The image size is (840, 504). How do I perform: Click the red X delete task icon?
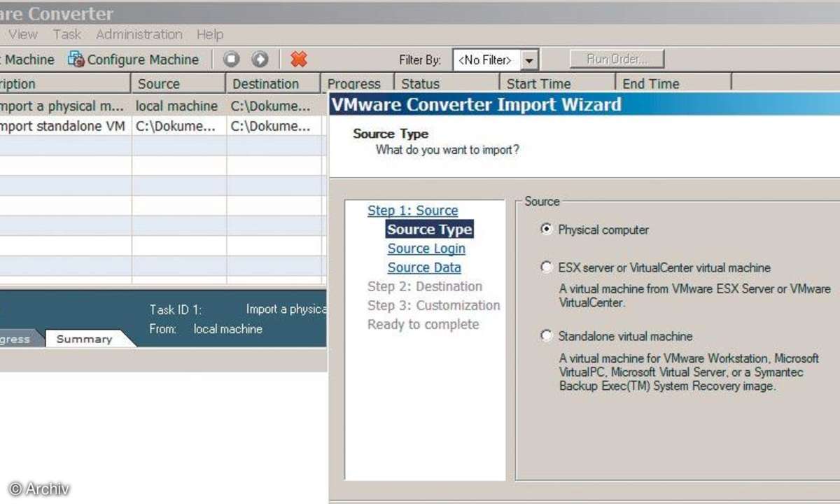(x=299, y=59)
